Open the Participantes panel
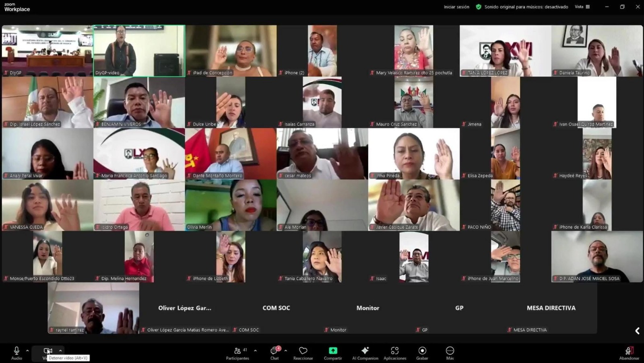The width and height of the screenshot is (644, 363). (237, 353)
